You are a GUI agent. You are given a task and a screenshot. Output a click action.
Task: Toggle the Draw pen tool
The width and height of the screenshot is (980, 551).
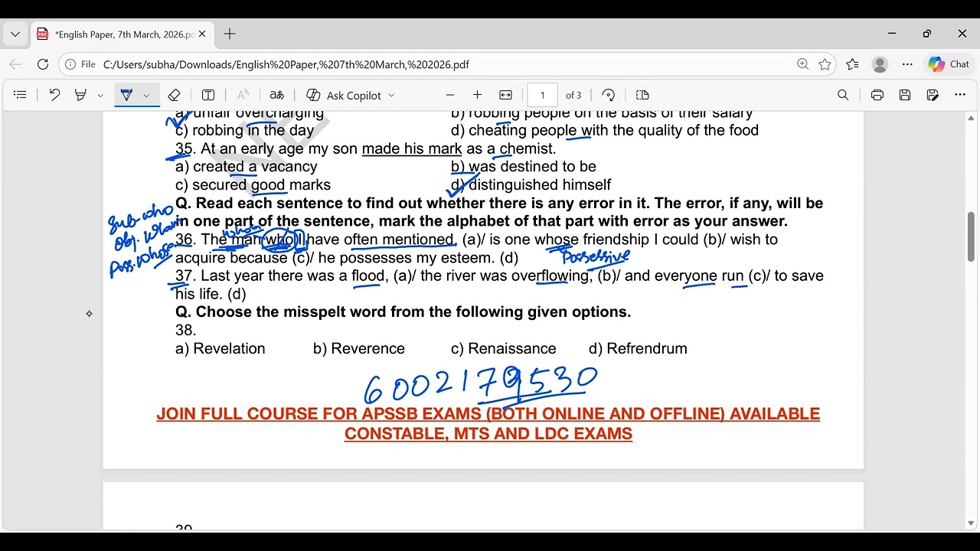click(126, 95)
